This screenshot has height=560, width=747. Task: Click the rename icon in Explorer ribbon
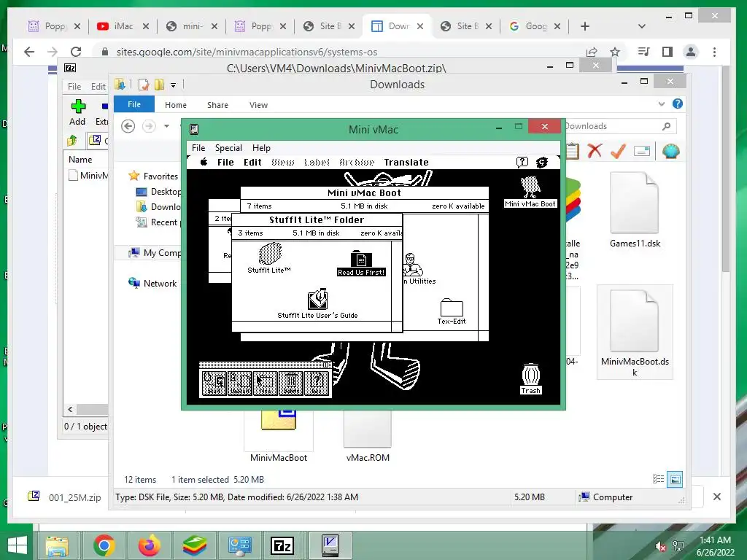642,152
